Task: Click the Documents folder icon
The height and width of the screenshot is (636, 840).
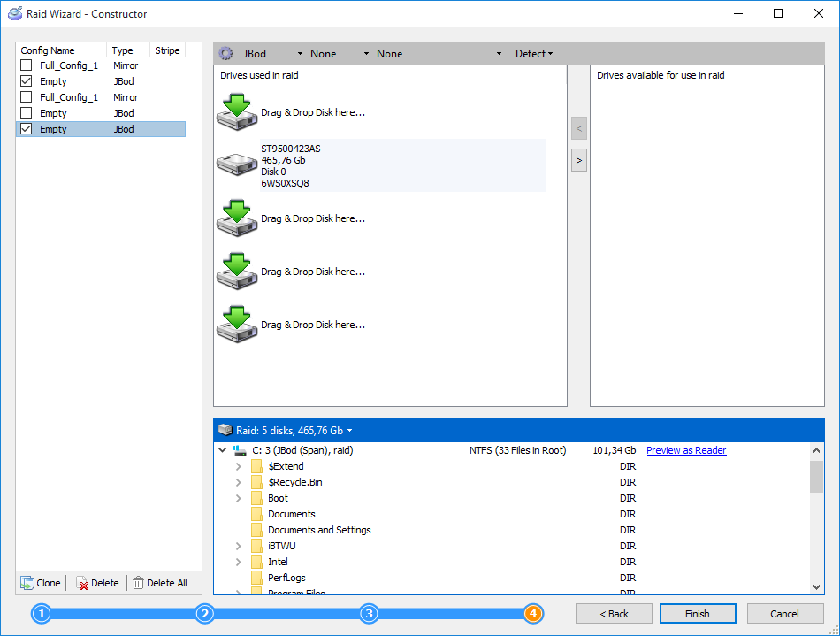Action: (256, 514)
